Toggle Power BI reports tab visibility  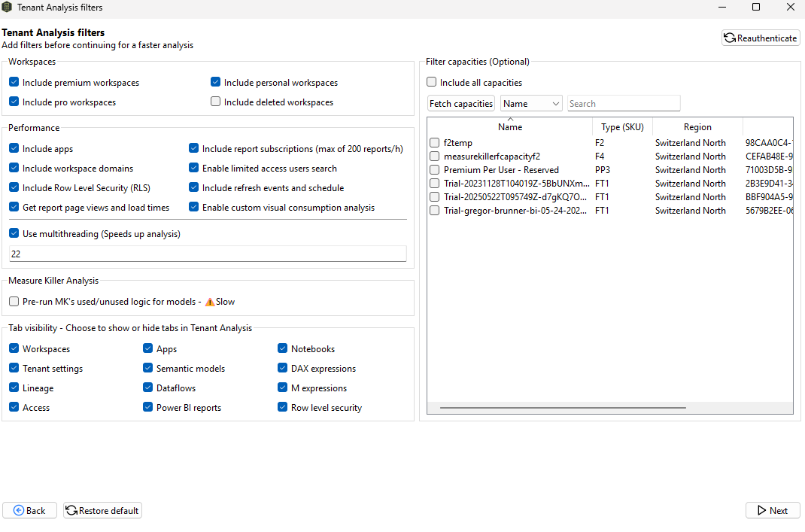pyautogui.click(x=148, y=406)
